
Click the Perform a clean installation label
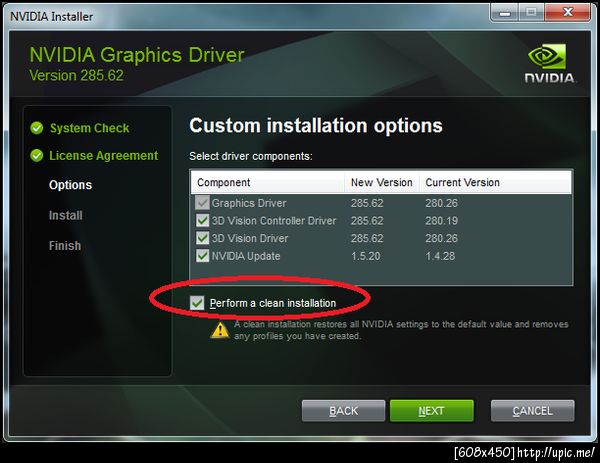(273, 303)
